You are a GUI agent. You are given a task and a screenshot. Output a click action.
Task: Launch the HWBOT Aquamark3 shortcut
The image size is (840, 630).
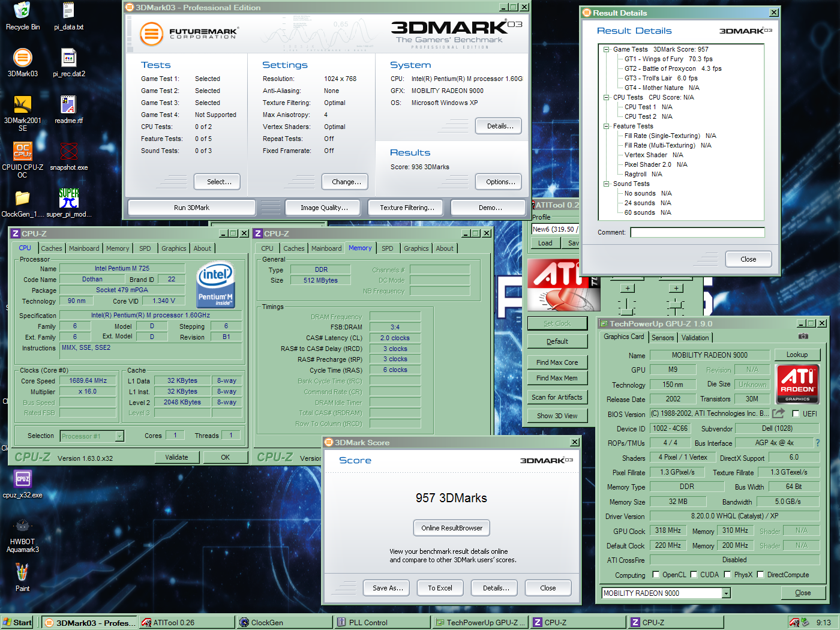click(x=22, y=526)
